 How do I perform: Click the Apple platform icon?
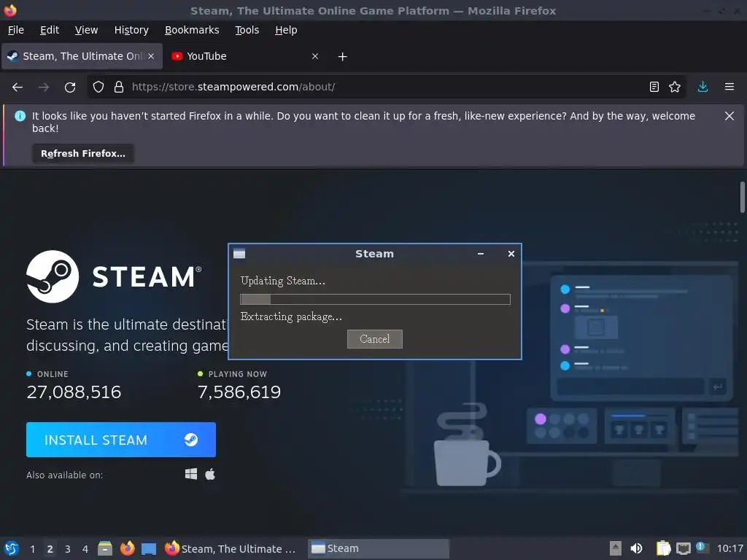210,474
